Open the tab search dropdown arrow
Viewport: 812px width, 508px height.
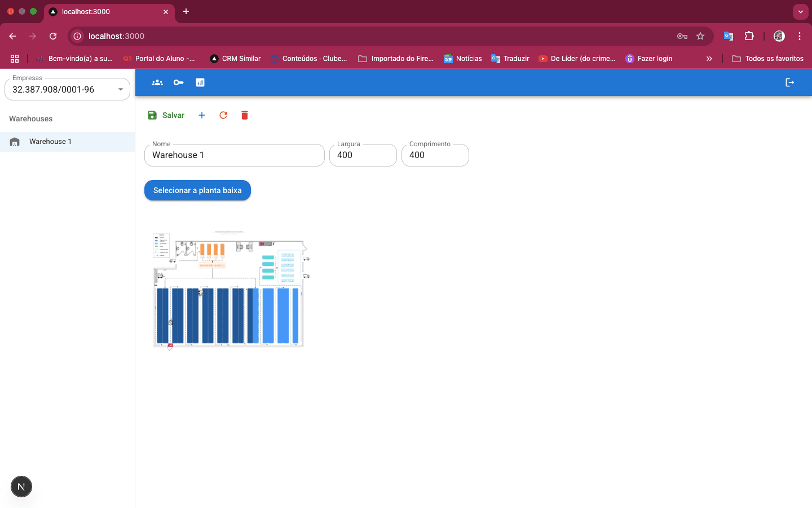pyautogui.click(x=800, y=11)
